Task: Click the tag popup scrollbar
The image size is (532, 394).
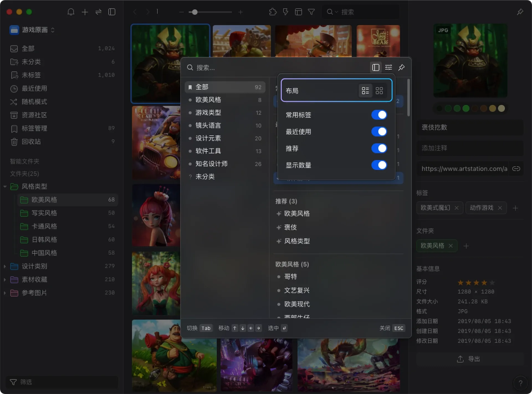Action: coord(408,97)
